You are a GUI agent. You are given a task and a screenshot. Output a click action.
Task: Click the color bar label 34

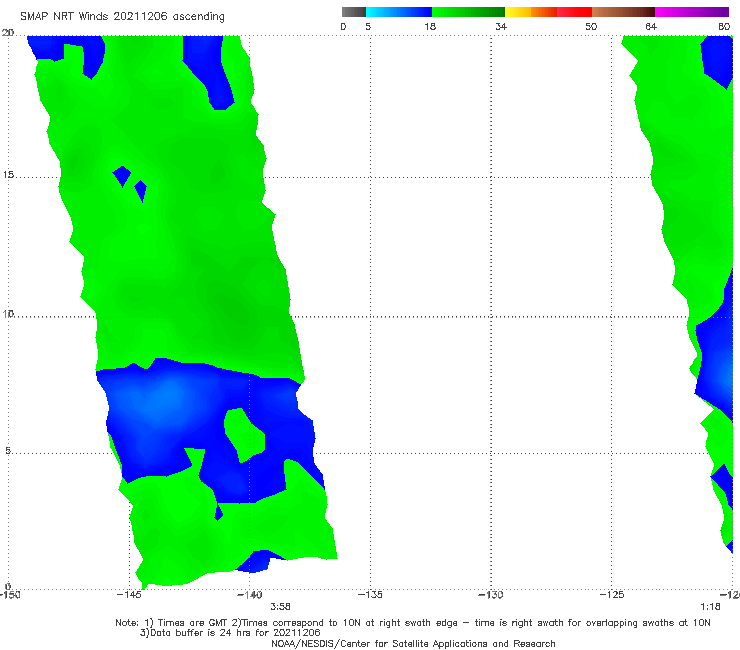point(501,27)
